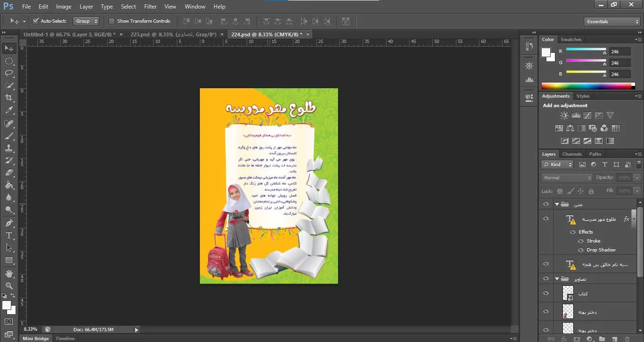This screenshot has height=342, width=644.
Task: Add a Color Balance adjustment
Action: tap(570, 128)
